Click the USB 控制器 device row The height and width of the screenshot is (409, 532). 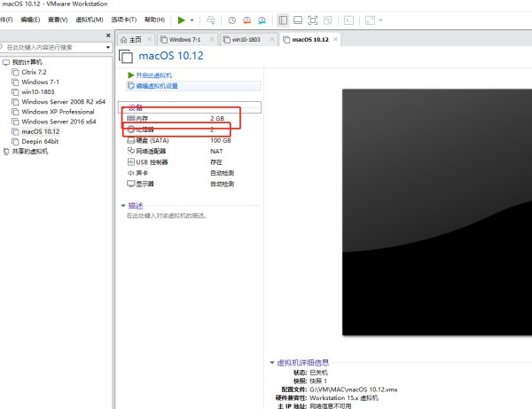192,161
